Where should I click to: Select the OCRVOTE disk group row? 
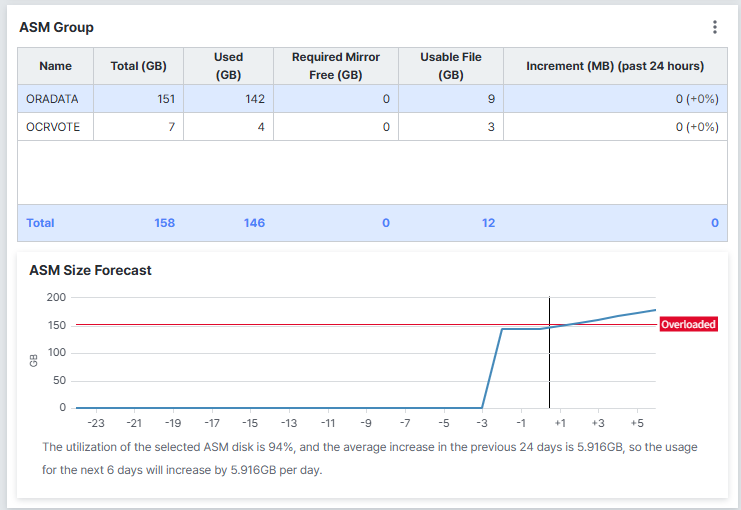tap(372, 127)
